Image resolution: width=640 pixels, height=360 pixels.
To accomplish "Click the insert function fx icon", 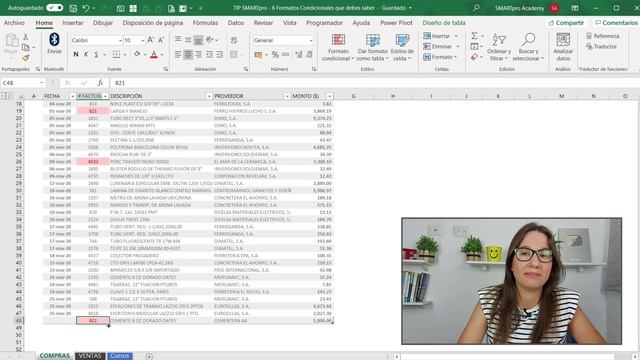I will point(100,83).
